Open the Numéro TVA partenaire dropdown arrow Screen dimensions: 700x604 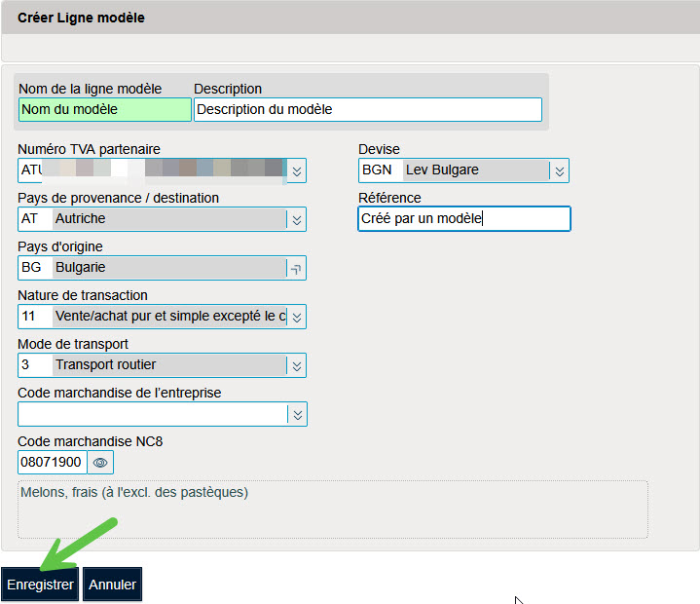tap(296, 170)
